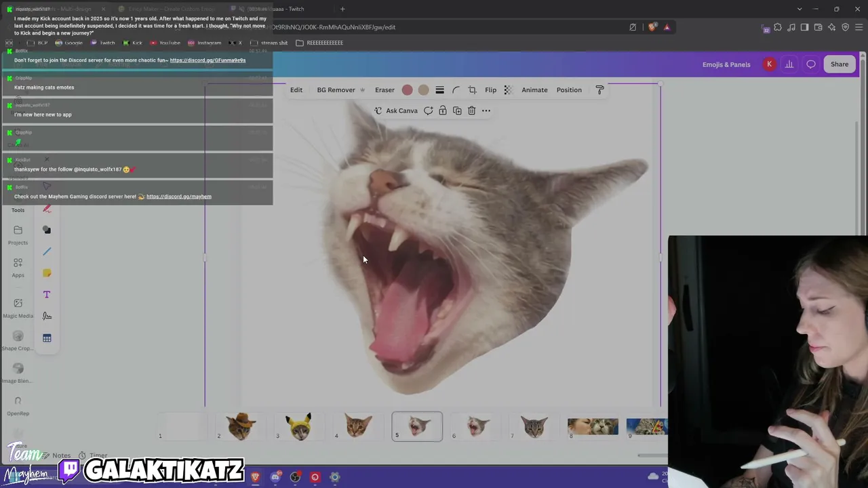This screenshot has height=488, width=868.
Task: Select page 3 yellow-hooded cat thumbnail
Action: [299, 426]
